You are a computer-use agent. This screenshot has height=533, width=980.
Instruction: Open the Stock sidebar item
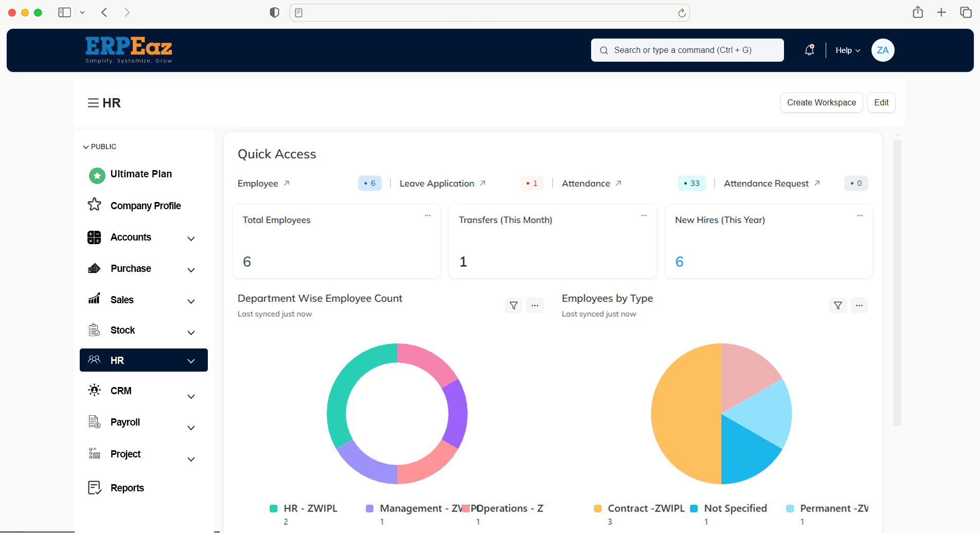pyautogui.click(x=122, y=330)
